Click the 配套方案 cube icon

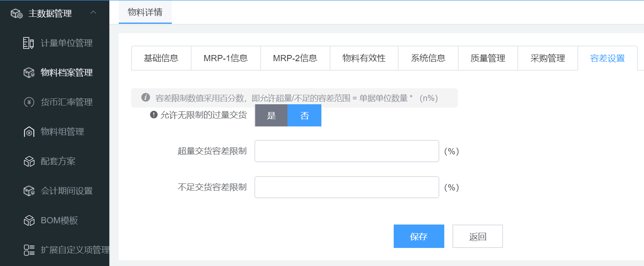(28, 161)
